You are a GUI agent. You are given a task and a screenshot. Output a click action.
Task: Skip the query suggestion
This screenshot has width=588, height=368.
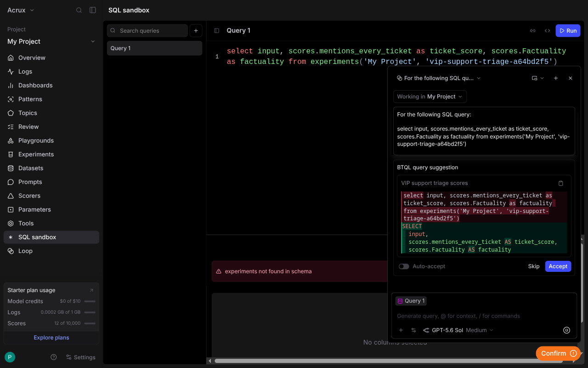(534, 266)
